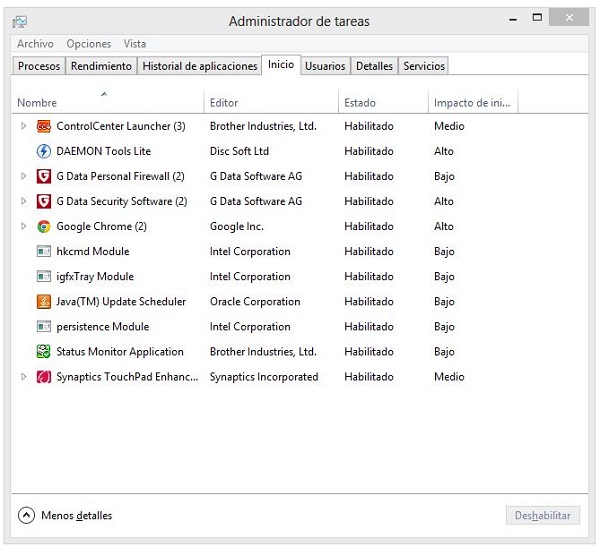Collapse view with Menos detalles

[x=66, y=516]
